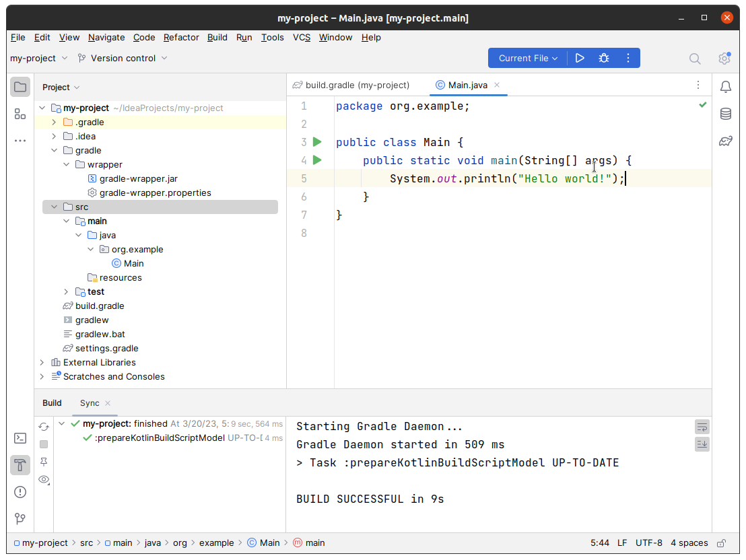This screenshot has width=746, height=560.
Task: Open the Navigate menu
Action: [106, 37]
